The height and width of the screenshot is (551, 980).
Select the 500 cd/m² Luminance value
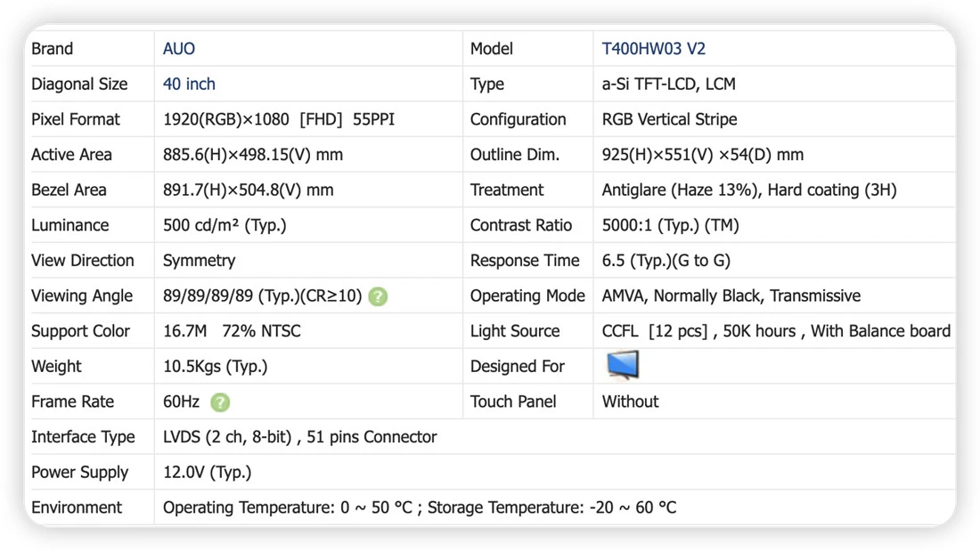pyautogui.click(x=225, y=225)
